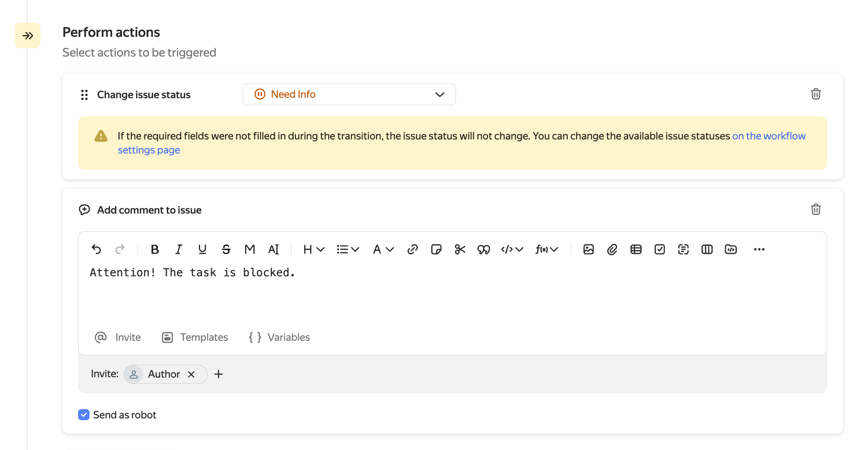The height and width of the screenshot is (450, 868).
Task: Attach a file using the paperclip icon
Action: (x=612, y=250)
